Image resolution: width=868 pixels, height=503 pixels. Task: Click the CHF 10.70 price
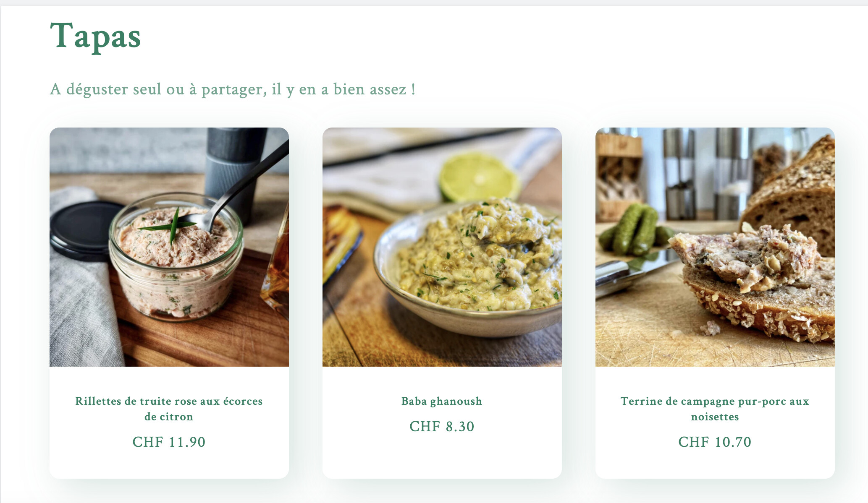point(715,442)
